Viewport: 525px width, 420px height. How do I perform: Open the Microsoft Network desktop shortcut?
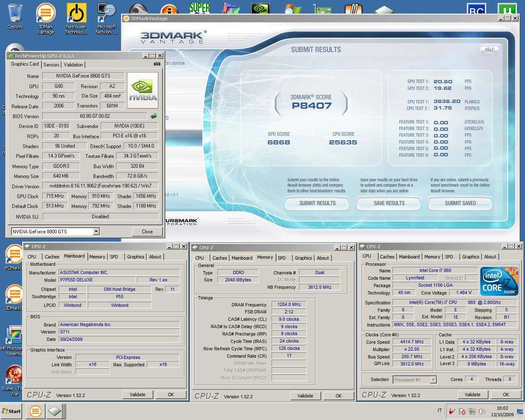pyautogui.click(x=107, y=18)
